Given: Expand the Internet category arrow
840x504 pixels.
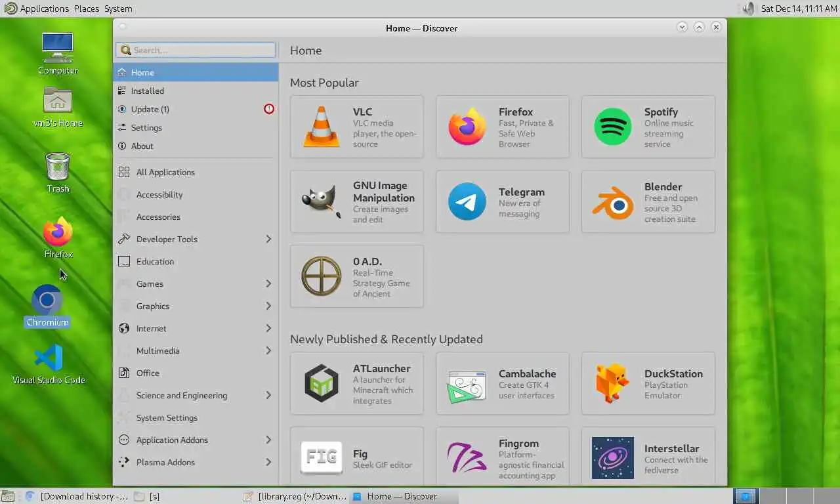Looking at the screenshot, I should [x=268, y=328].
